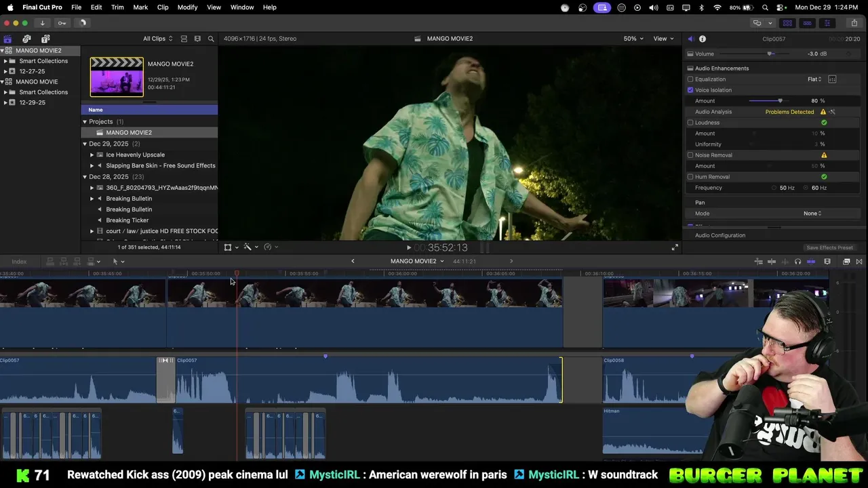The height and width of the screenshot is (488, 868).
Task: Open the File menu
Action: click(x=77, y=7)
